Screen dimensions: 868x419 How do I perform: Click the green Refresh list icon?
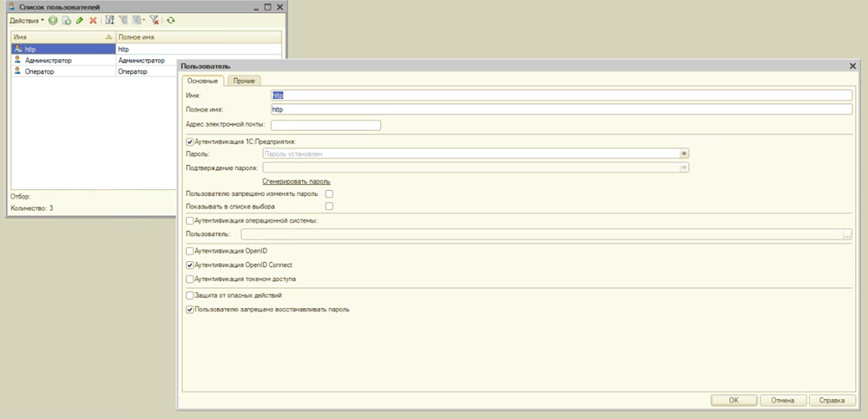(171, 20)
